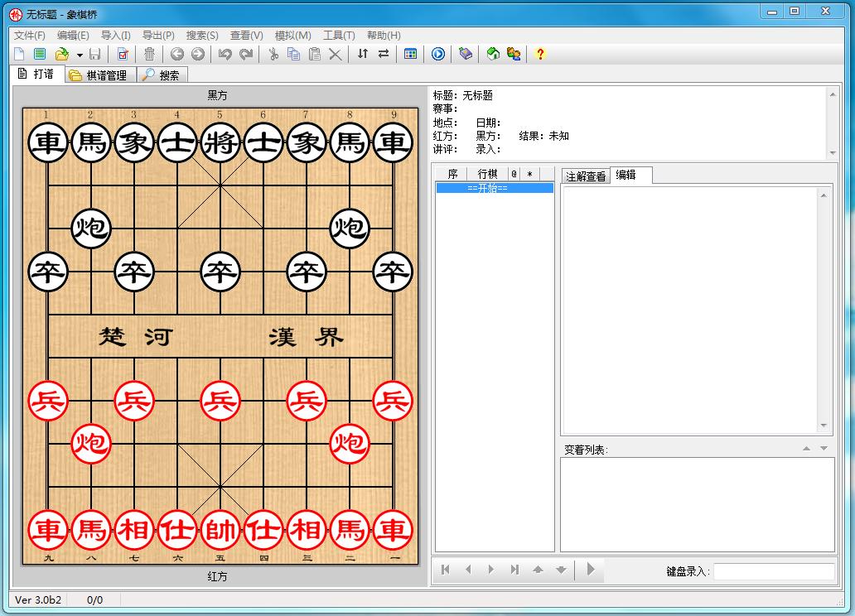Create a new chess record file

click(x=18, y=54)
